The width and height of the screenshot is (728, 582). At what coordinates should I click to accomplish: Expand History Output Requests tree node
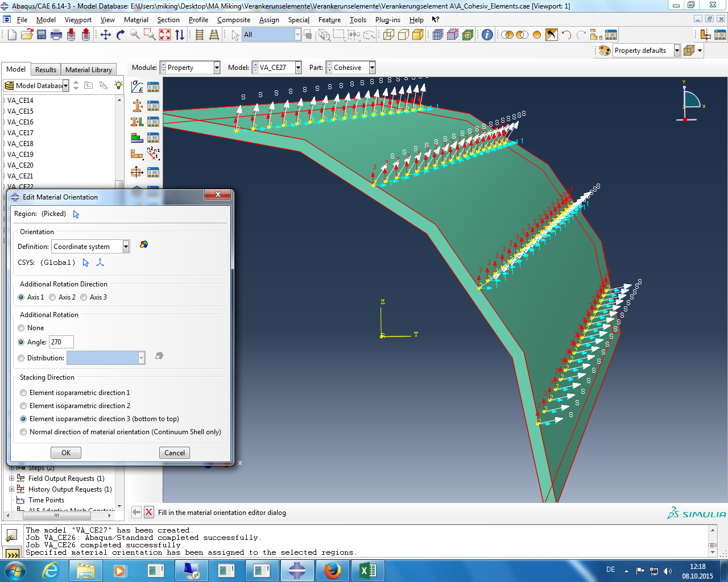tap(11, 489)
